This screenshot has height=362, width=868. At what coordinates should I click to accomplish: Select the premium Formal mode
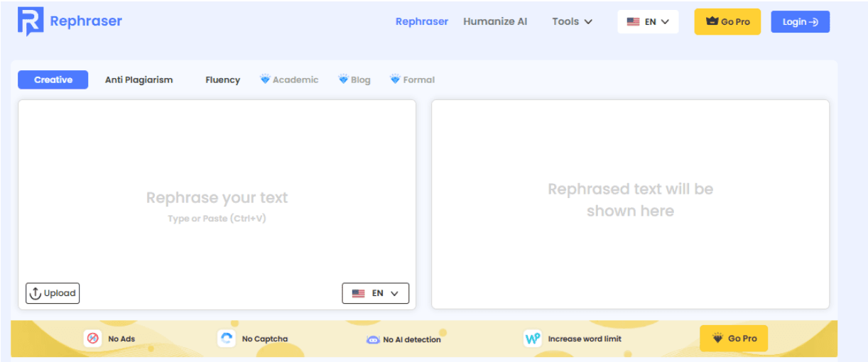point(413,79)
